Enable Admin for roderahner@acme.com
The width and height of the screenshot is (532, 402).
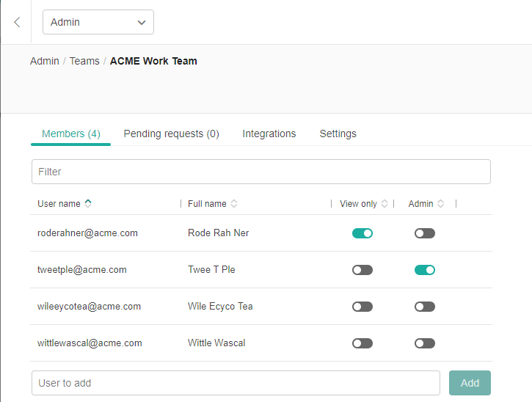tap(424, 233)
